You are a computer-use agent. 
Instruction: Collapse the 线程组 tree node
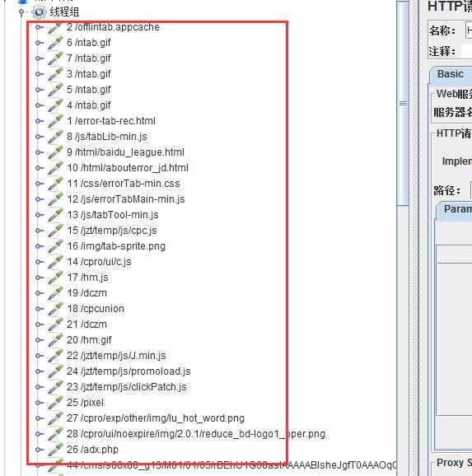tap(21, 12)
